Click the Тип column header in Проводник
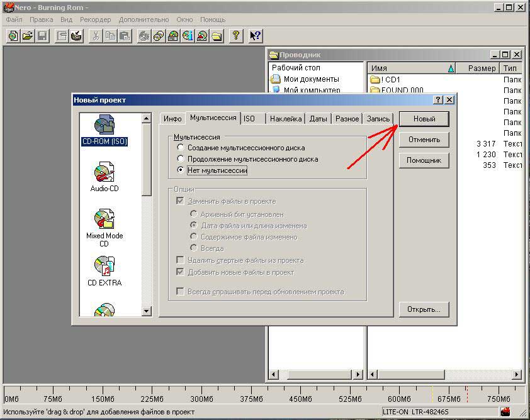Screen dimensions: 530x420 510,68
